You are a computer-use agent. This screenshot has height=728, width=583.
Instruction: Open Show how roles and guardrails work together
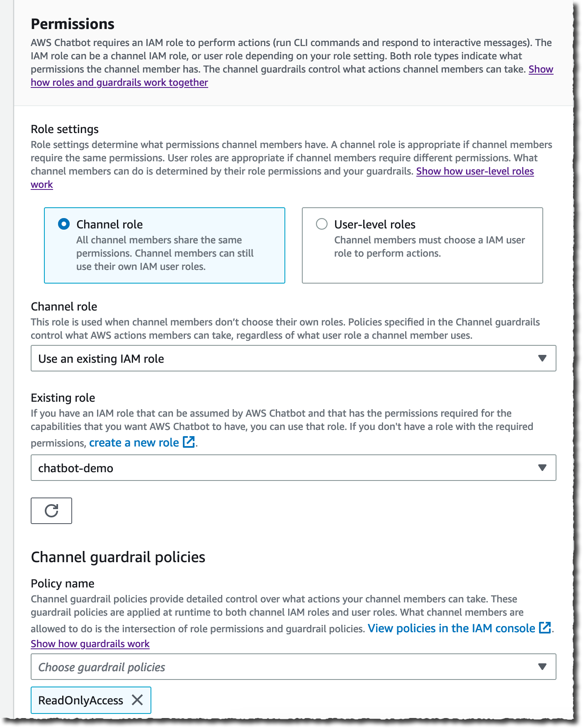[119, 83]
